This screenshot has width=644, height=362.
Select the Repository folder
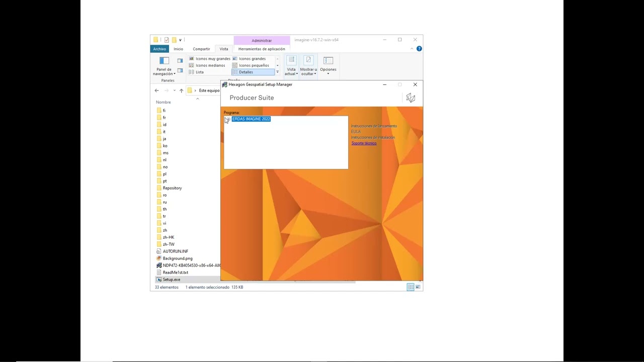tap(169, 188)
